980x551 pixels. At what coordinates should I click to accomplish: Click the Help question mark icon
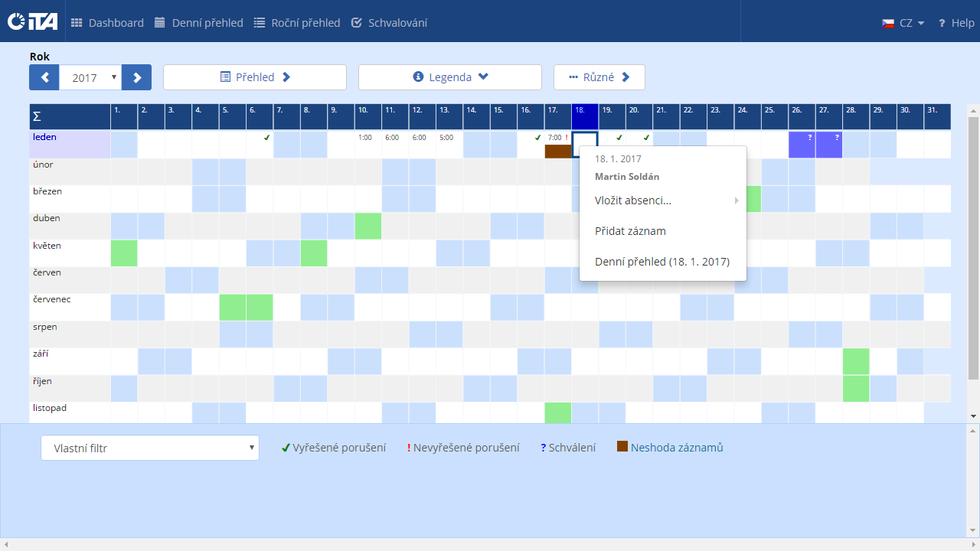942,23
